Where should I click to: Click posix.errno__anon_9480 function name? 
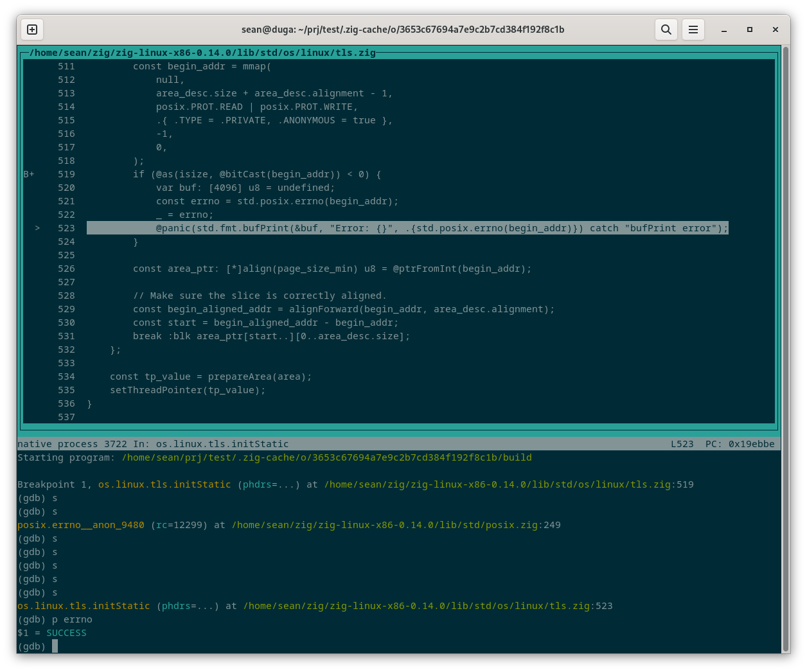click(81, 525)
